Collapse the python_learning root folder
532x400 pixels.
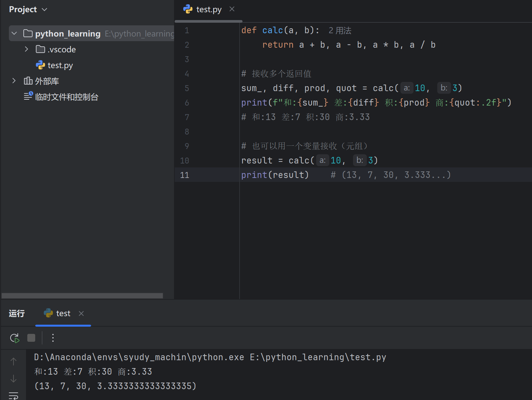click(14, 34)
